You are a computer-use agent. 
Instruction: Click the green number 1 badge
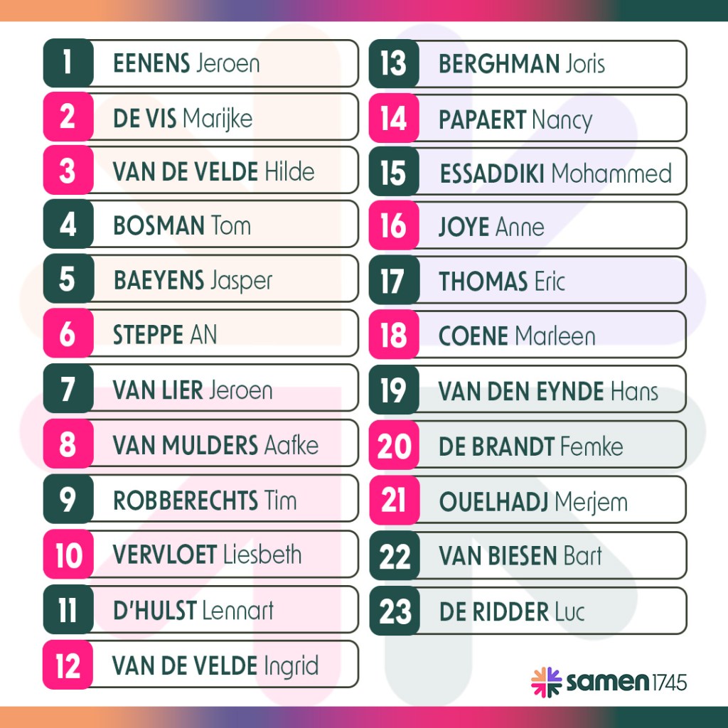coord(68,63)
